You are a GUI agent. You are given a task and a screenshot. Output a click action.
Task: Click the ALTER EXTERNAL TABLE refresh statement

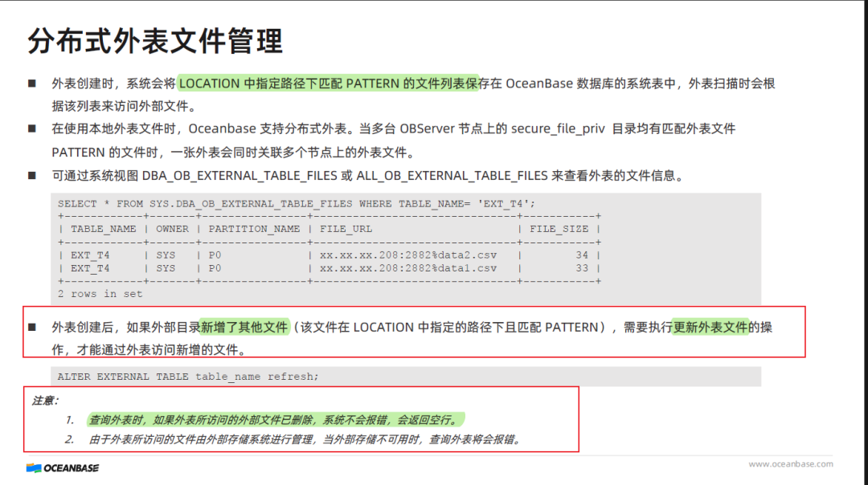coord(188,377)
